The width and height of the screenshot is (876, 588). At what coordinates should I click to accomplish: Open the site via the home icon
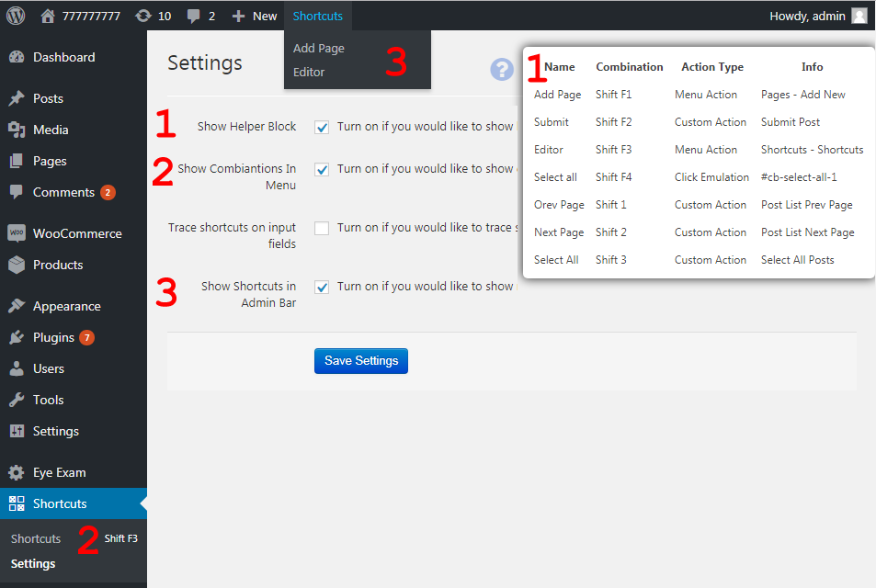48,15
